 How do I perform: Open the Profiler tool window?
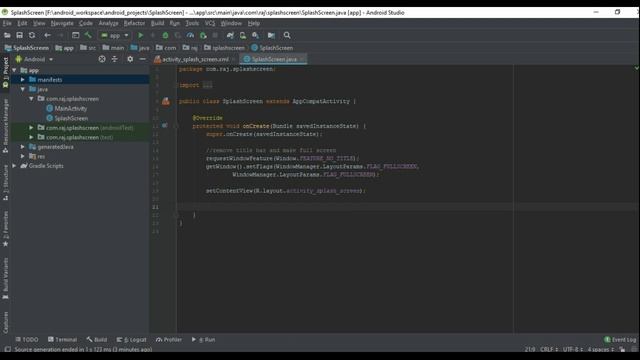click(x=169, y=340)
